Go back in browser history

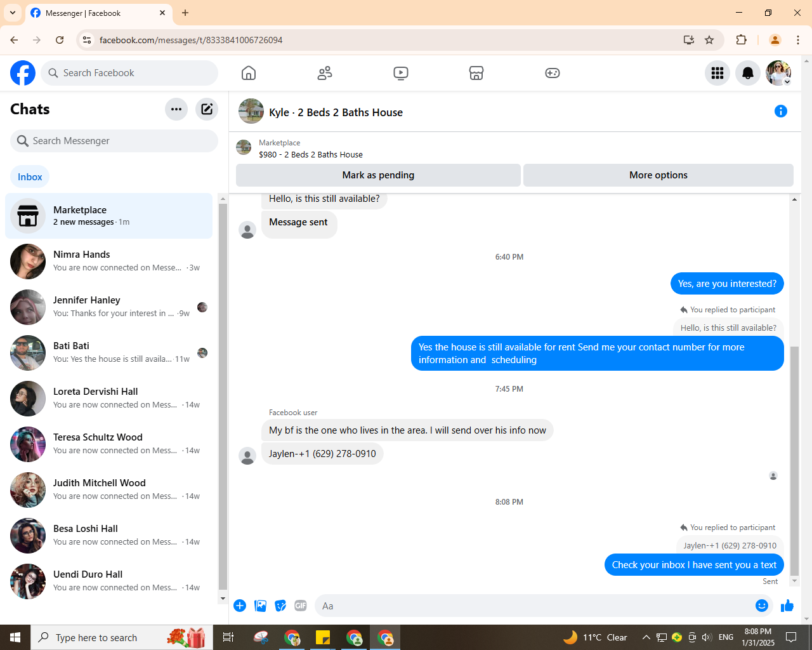coord(14,40)
